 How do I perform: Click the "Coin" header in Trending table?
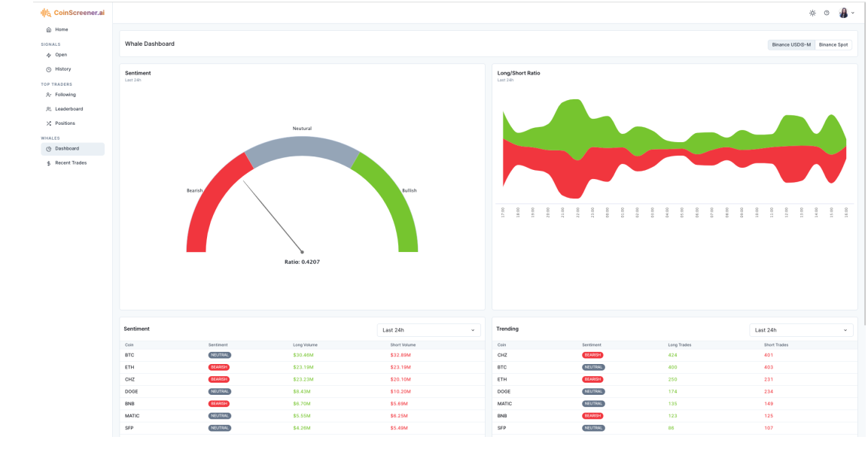(x=501, y=345)
